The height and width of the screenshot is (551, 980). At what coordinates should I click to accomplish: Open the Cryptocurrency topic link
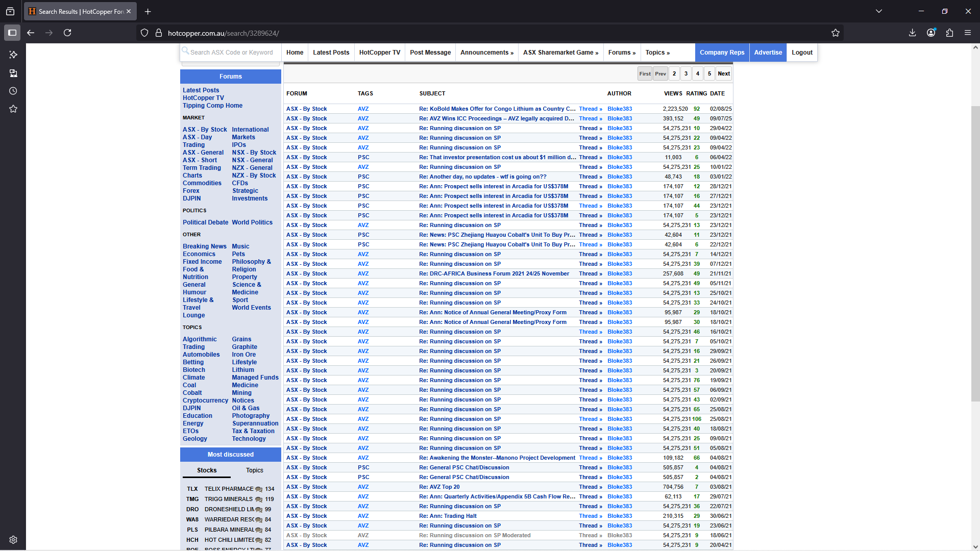click(x=205, y=400)
